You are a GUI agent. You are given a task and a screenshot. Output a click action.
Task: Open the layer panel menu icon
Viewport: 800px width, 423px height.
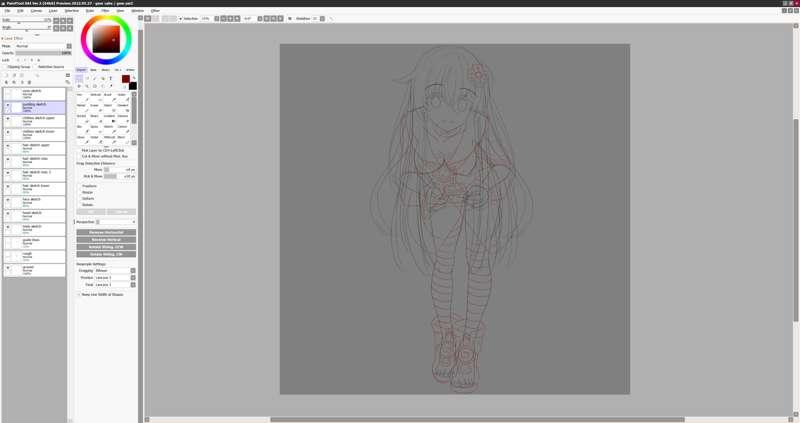(68, 75)
